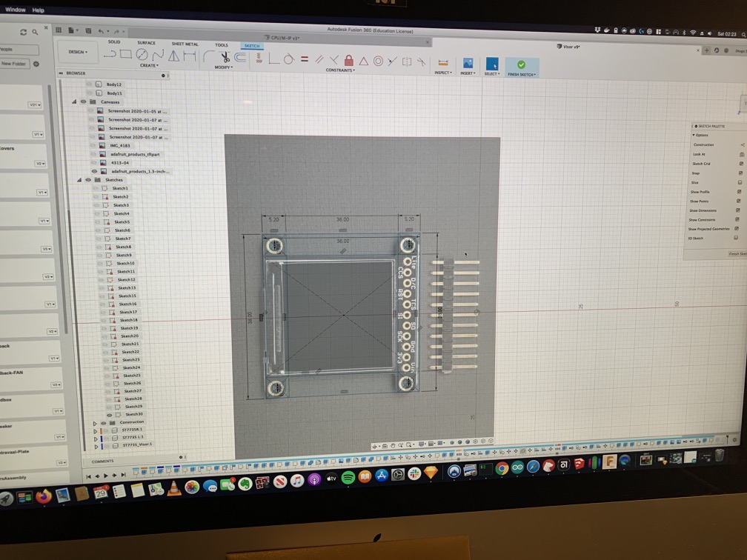This screenshot has width=747, height=560.
Task: Toggle visibility of Sketch30
Action: (109, 414)
